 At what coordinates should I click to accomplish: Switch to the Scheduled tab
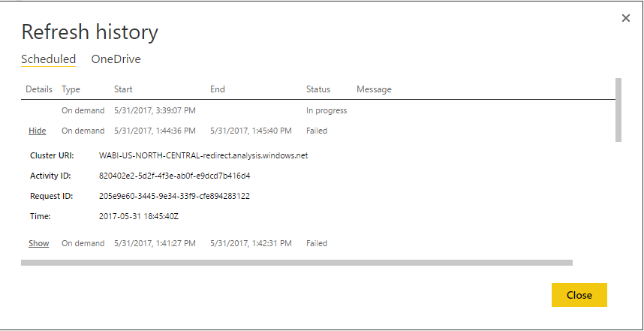tap(49, 59)
